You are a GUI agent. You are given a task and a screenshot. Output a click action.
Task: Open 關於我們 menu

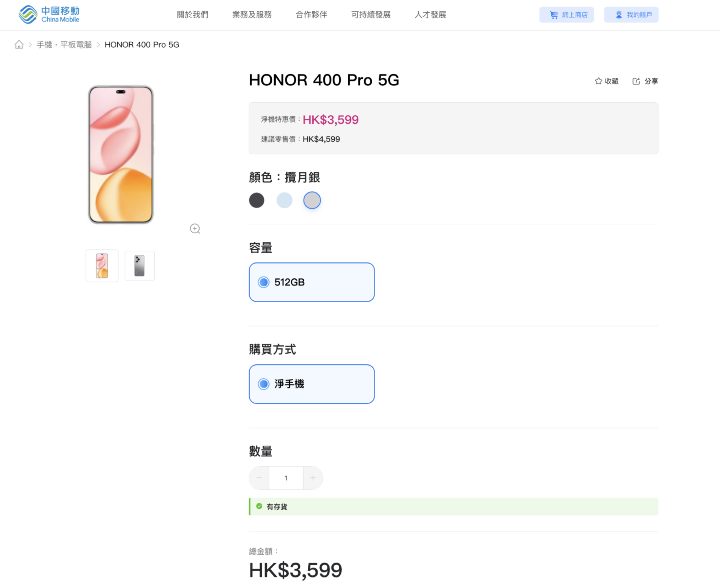[192, 15]
